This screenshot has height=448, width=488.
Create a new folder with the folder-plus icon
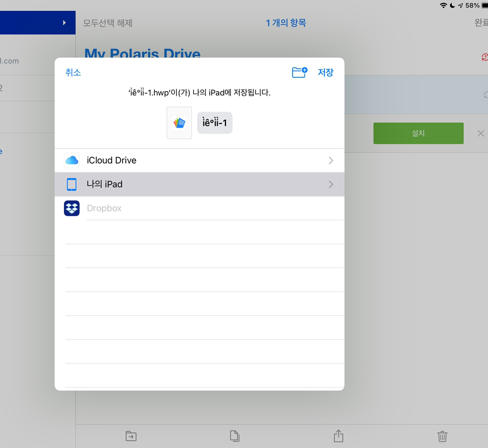click(299, 72)
